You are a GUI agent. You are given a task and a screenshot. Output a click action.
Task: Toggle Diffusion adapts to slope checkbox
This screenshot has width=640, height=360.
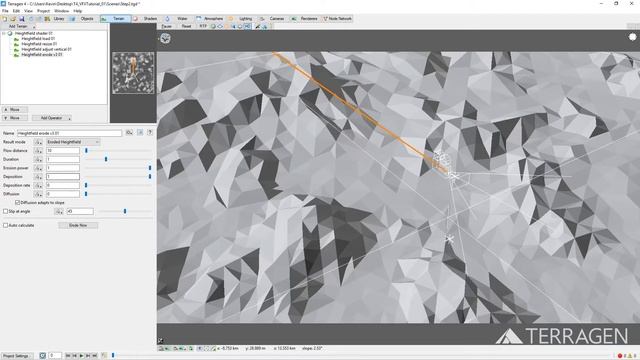click(x=17, y=202)
